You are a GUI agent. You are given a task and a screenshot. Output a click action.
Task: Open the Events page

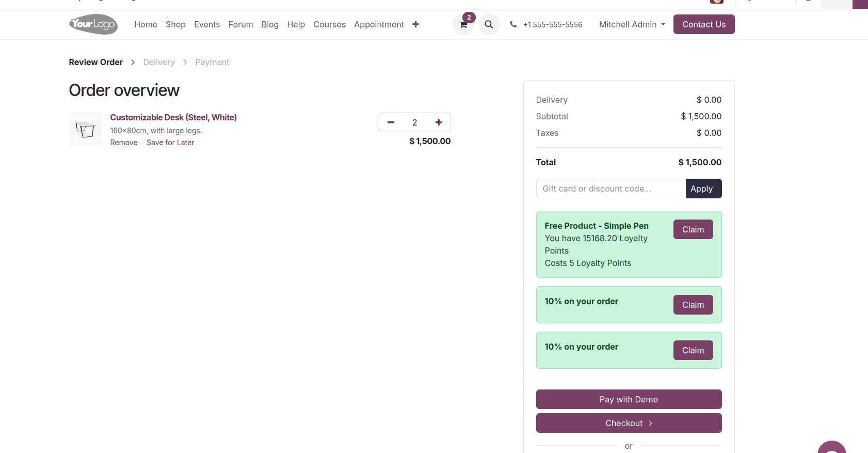pyautogui.click(x=207, y=24)
